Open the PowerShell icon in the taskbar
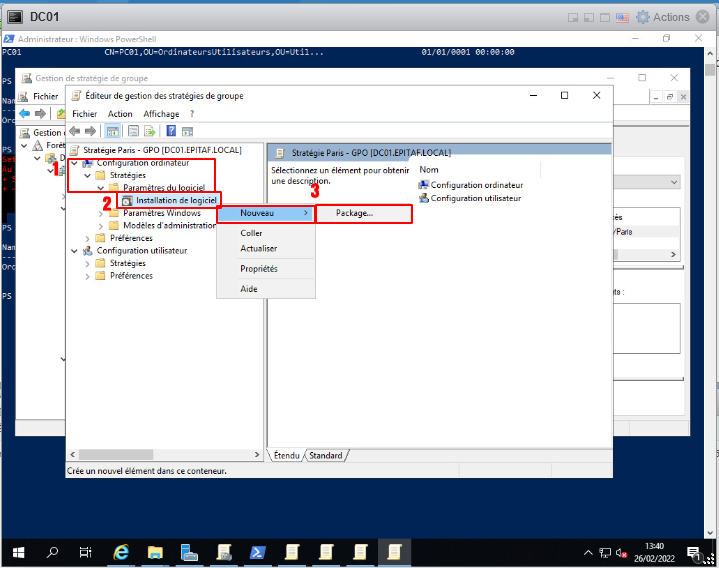Screen dimensions: 719x568 pyautogui.click(x=257, y=551)
